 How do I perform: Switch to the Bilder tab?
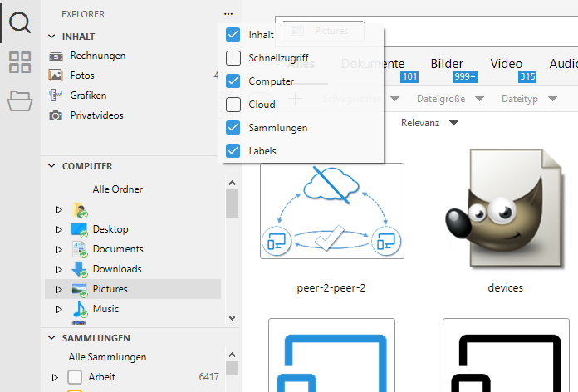tap(447, 64)
